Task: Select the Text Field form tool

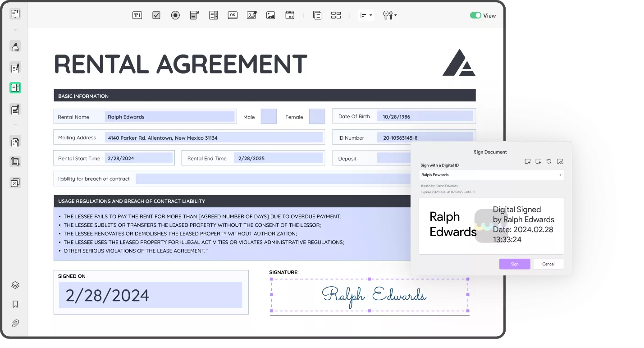Action: pyautogui.click(x=137, y=15)
